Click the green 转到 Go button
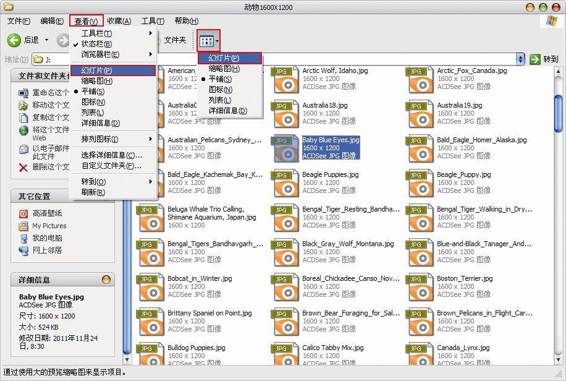The width and height of the screenshot is (566, 381). pyautogui.click(x=544, y=59)
